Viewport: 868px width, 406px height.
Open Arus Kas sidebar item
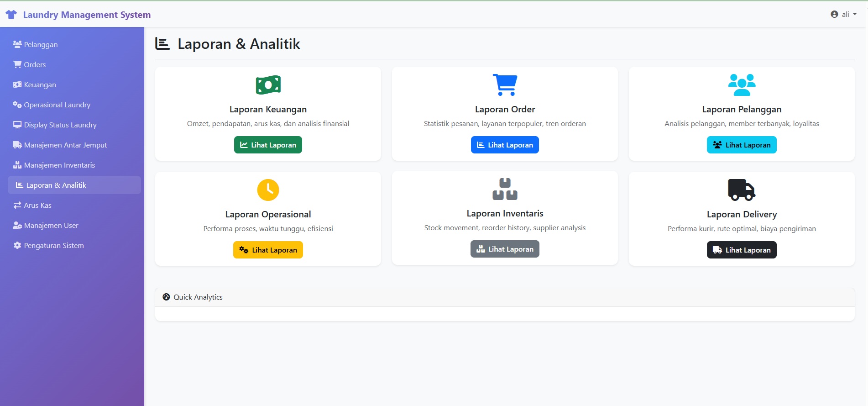coord(37,206)
